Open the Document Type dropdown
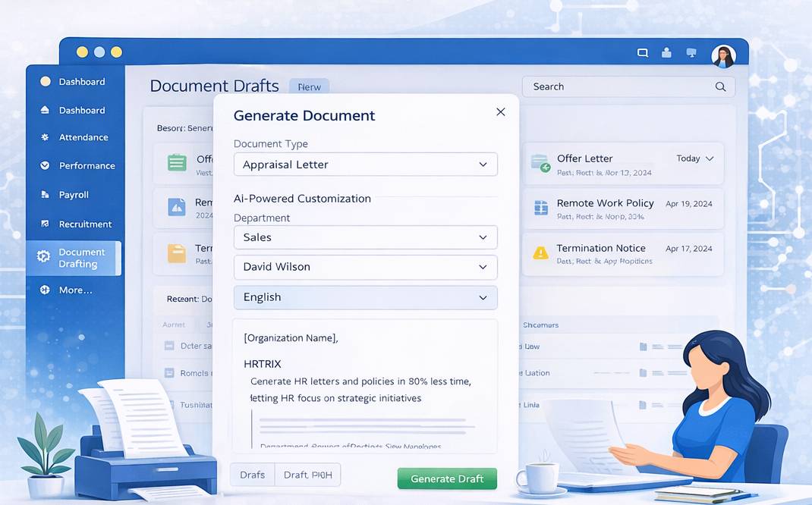Screen dimensions: 812x505 click(x=365, y=165)
